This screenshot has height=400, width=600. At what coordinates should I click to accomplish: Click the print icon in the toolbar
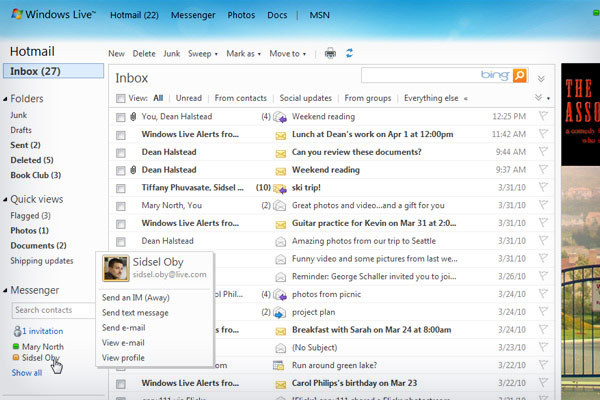[330, 53]
